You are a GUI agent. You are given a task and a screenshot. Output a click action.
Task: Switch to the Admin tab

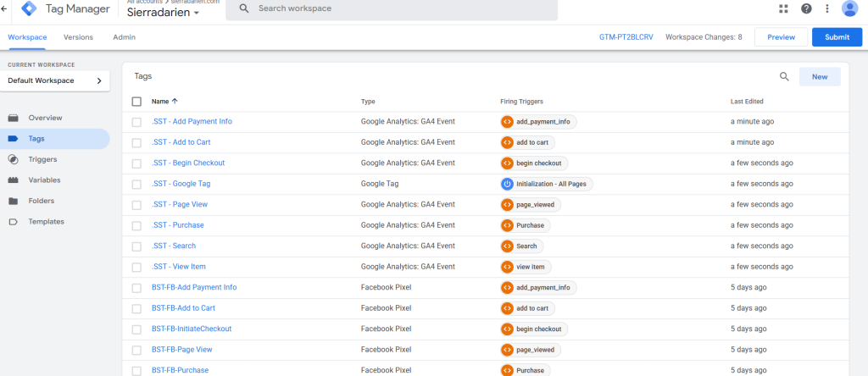(x=124, y=37)
